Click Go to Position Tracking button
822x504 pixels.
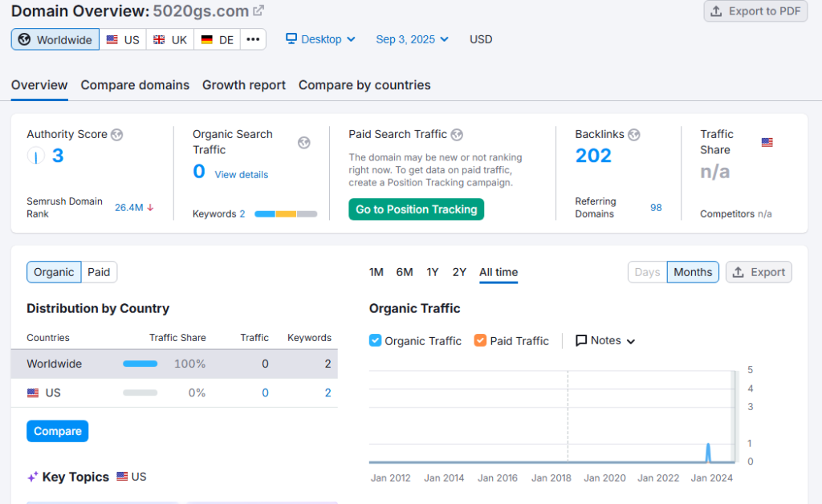tap(416, 209)
